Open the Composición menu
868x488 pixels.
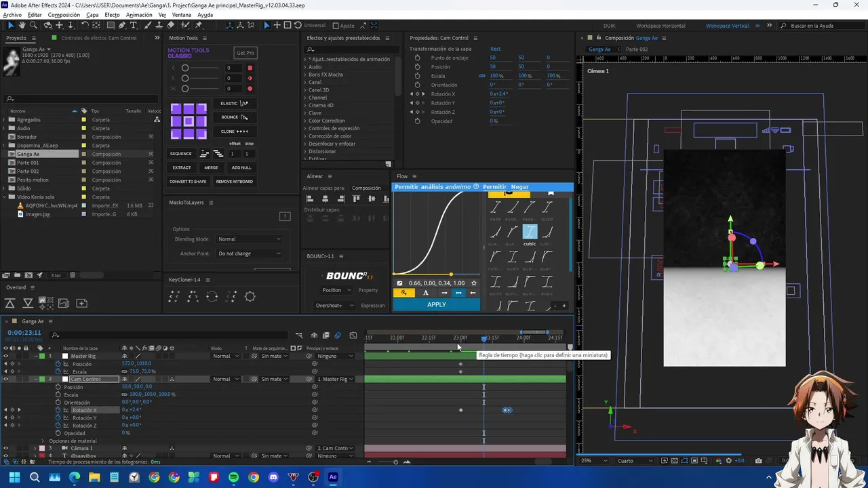tap(64, 15)
